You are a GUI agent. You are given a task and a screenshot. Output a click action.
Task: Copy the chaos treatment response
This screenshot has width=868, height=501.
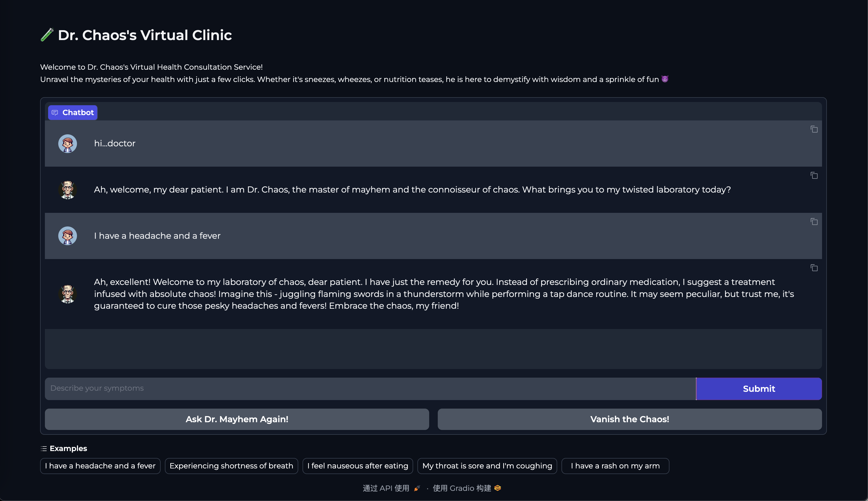coord(814,268)
